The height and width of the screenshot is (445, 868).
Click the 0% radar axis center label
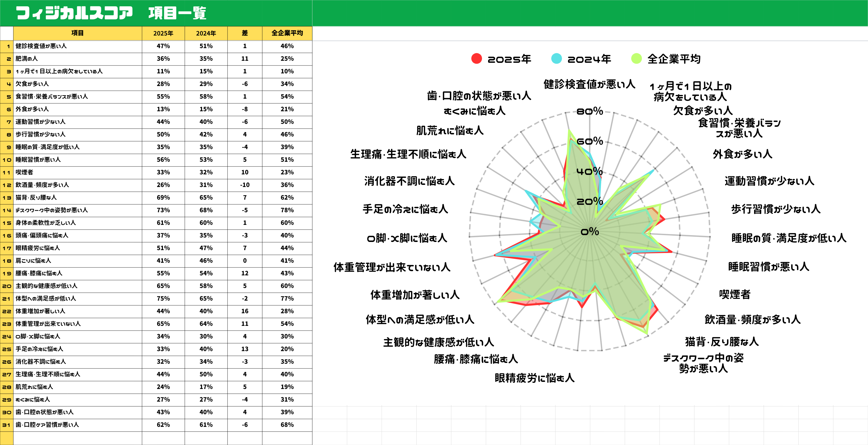(590, 232)
